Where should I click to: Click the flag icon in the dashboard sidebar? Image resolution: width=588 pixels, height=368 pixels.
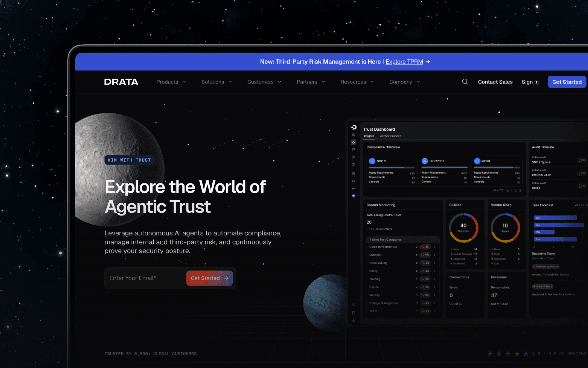(x=354, y=149)
